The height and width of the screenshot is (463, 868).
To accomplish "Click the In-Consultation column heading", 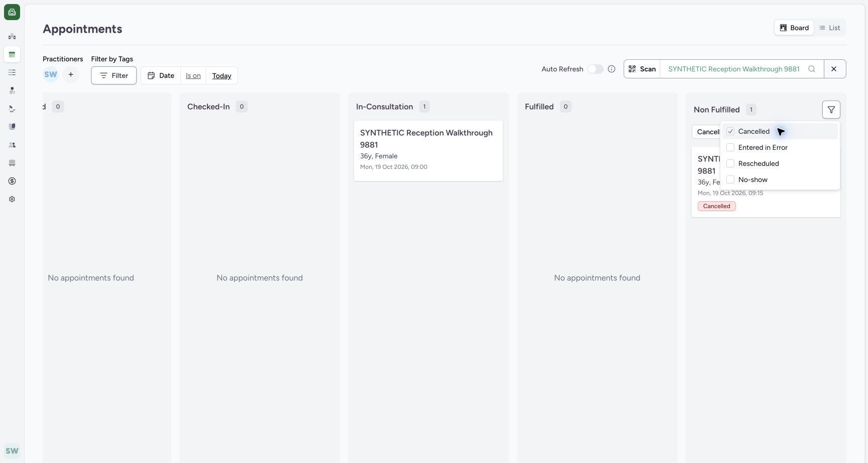I will click(385, 107).
